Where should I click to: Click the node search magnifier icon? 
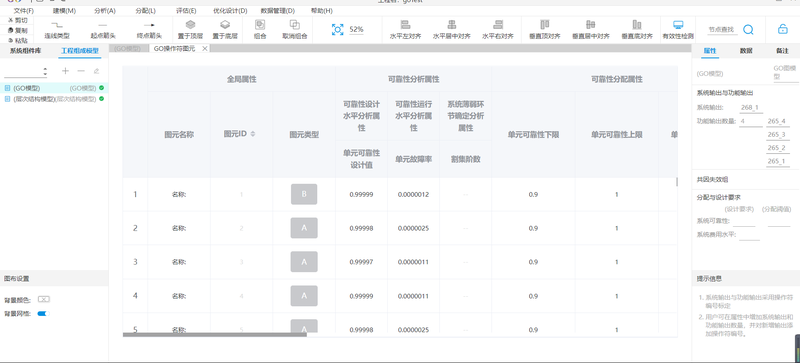(748, 30)
